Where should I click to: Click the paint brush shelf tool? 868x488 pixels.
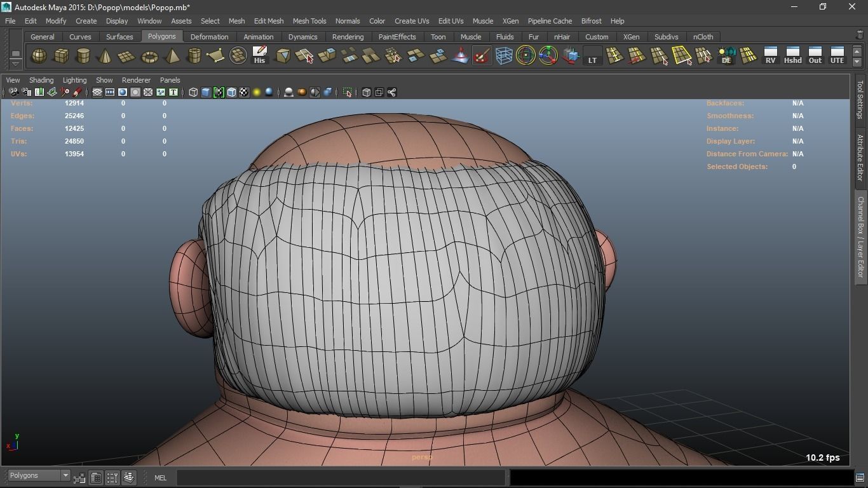(482, 56)
